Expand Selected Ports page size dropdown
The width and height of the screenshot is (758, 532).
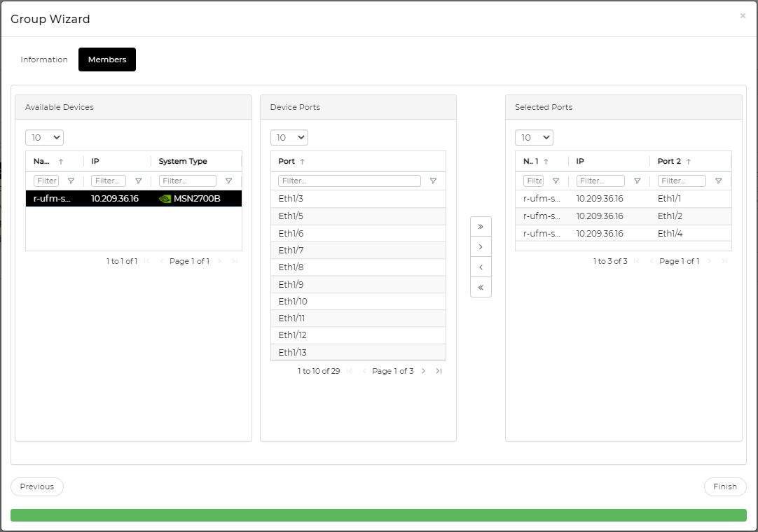[x=534, y=137]
